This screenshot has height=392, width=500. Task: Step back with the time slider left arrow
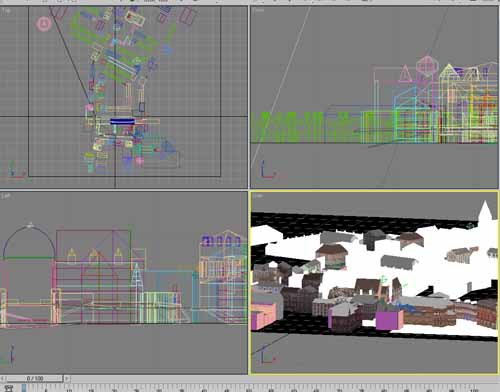click(x=3, y=378)
